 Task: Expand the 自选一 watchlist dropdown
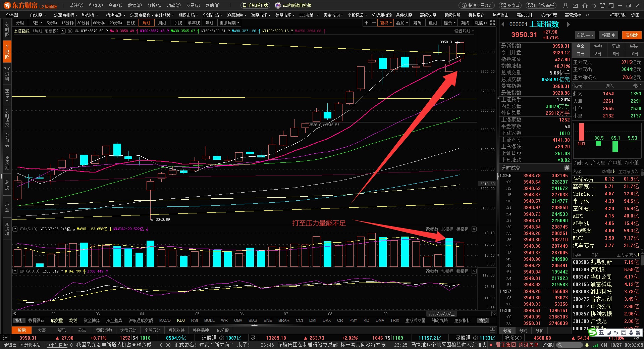[585, 35]
